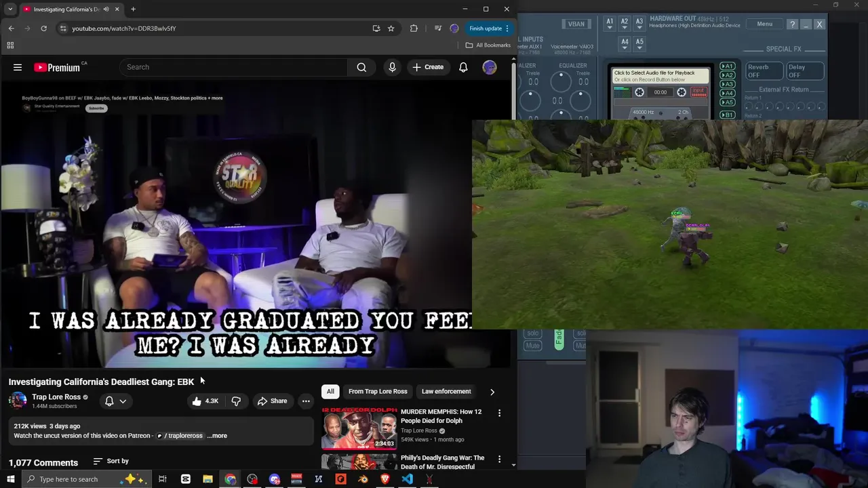The width and height of the screenshot is (868, 488).
Task: Open YouTube notifications bell in header
Action: 463,67
